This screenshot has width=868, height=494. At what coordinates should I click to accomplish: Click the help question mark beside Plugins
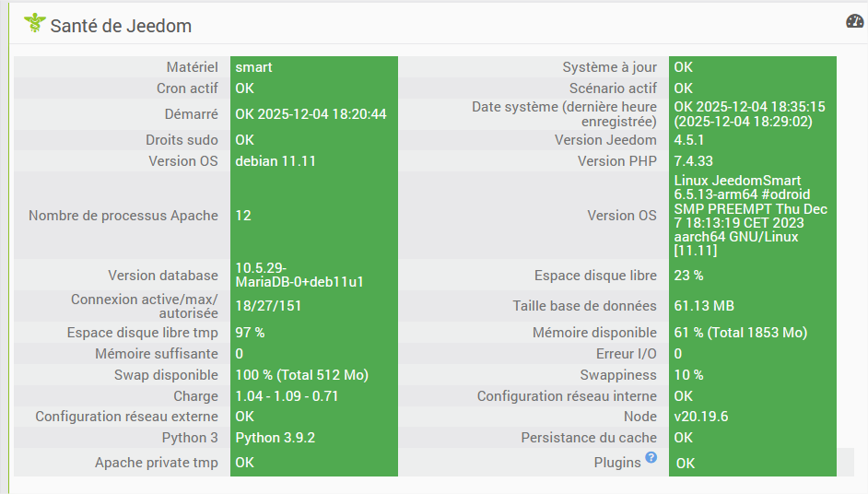click(x=651, y=457)
